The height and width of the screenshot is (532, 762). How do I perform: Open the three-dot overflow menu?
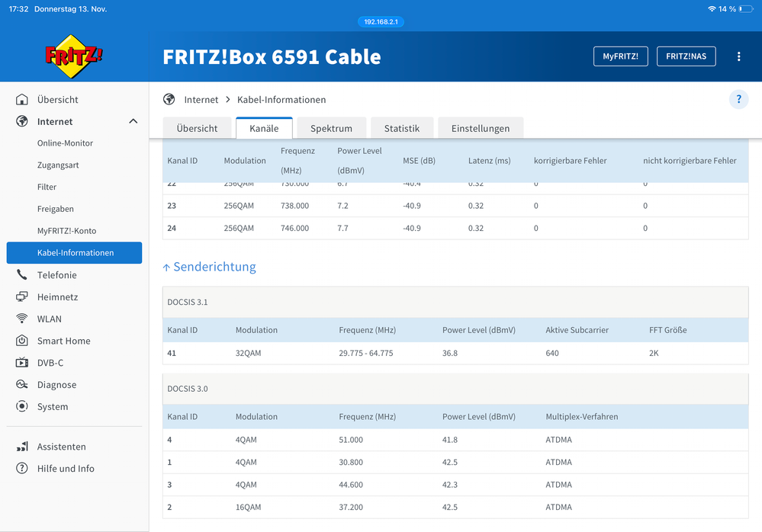(x=738, y=56)
